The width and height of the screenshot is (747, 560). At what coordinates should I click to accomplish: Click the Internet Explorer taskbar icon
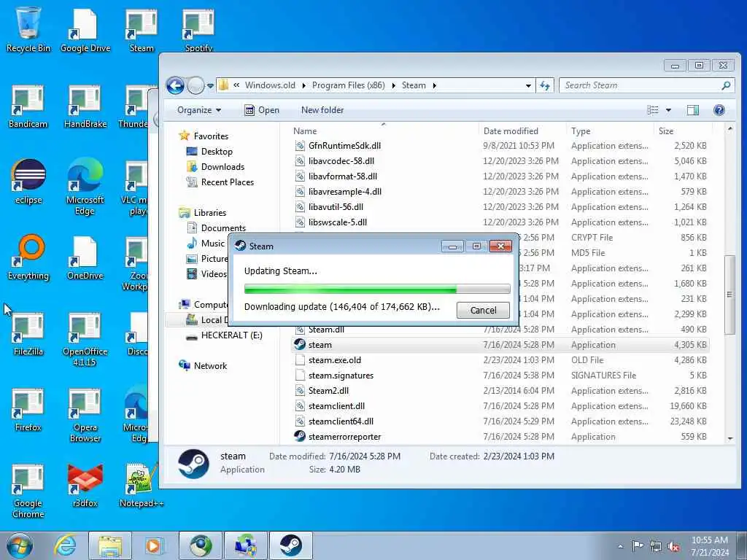65,545
